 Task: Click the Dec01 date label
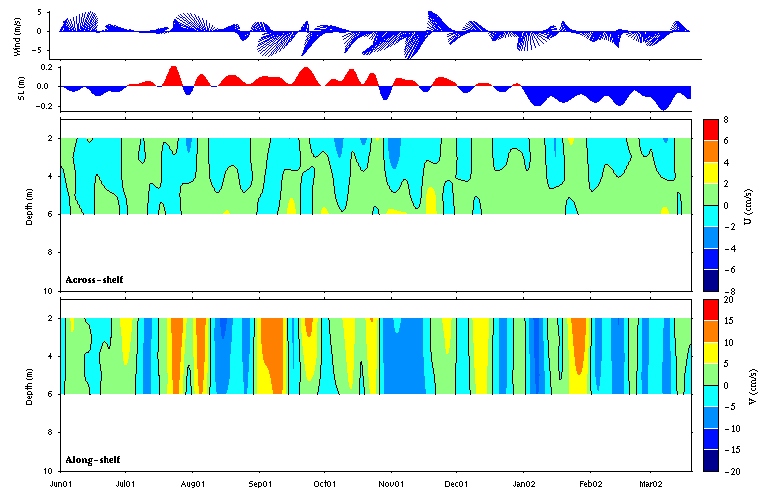456,484
